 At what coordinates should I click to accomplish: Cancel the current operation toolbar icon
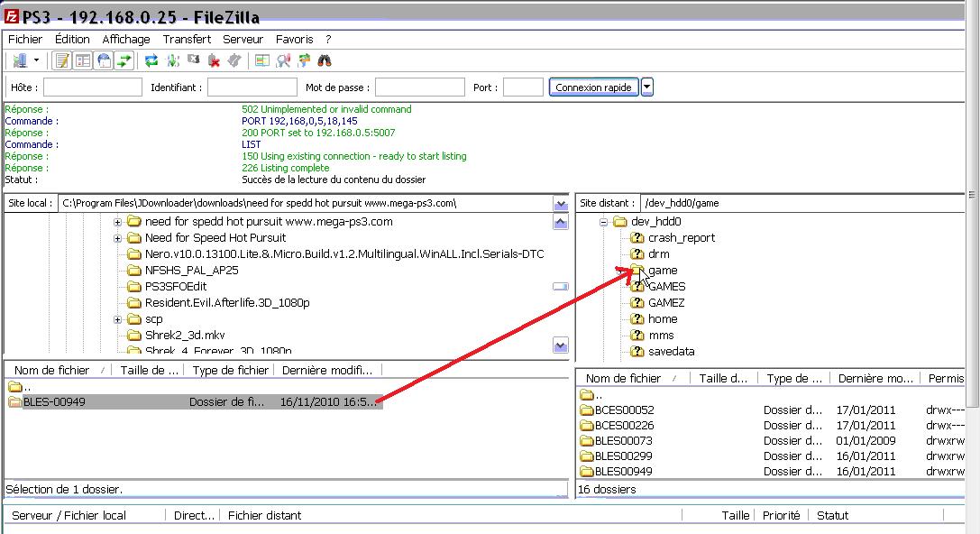pos(193,60)
